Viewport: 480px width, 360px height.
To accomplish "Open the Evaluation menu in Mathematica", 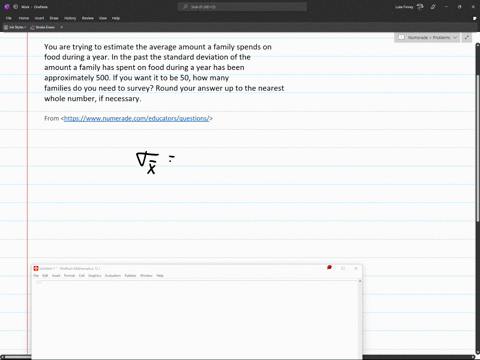I will [x=113, y=276].
